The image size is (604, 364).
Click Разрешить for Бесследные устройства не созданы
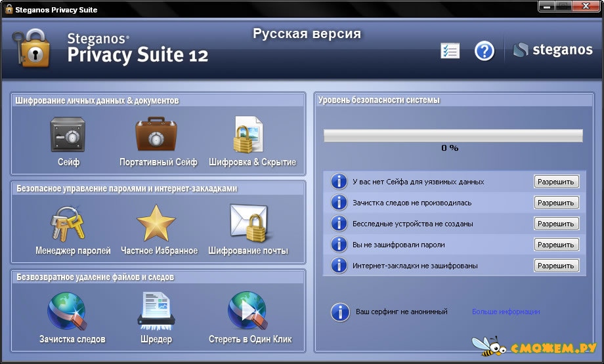pyautogui.click(x=556, y=224)
